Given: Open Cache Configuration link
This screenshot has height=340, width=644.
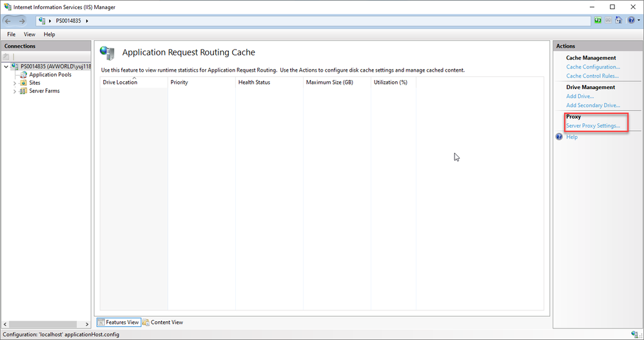Looking at the screenshot, I should tap(593, 66).
